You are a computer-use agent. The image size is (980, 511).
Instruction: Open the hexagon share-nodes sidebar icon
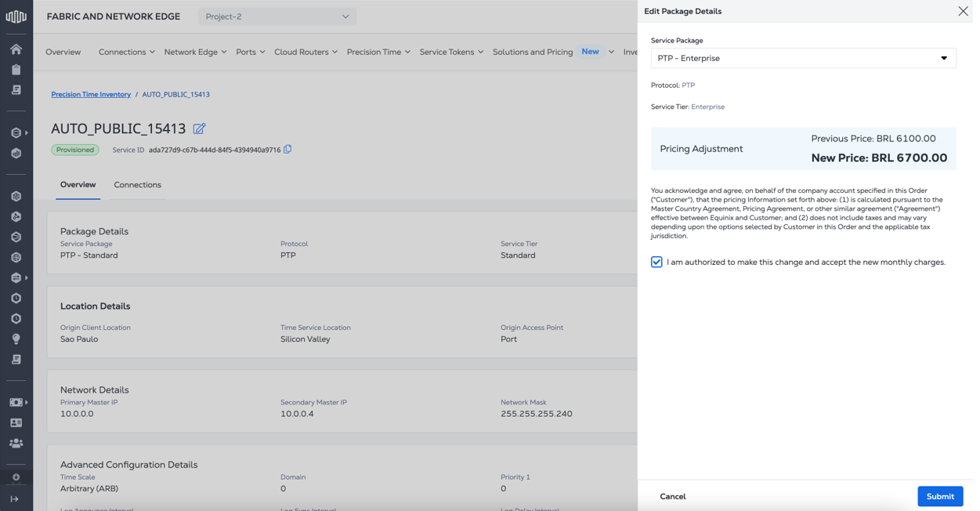[x=16, y=217]
